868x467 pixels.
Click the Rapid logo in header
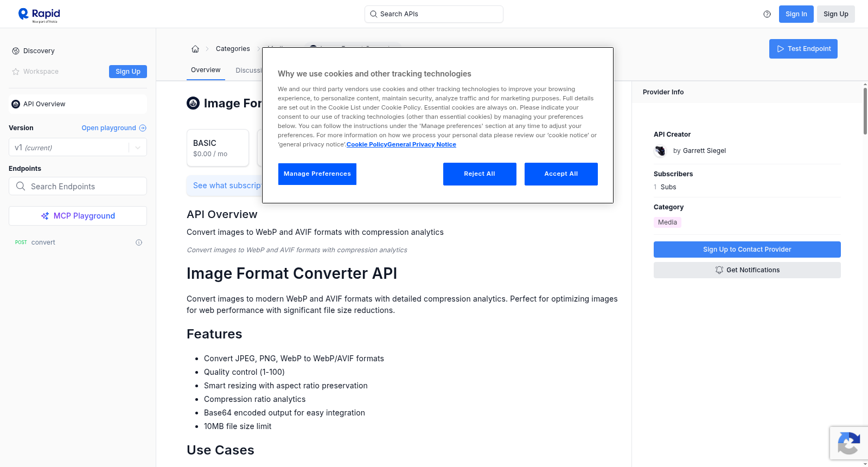pyautogui.click(x=39, y=15)
